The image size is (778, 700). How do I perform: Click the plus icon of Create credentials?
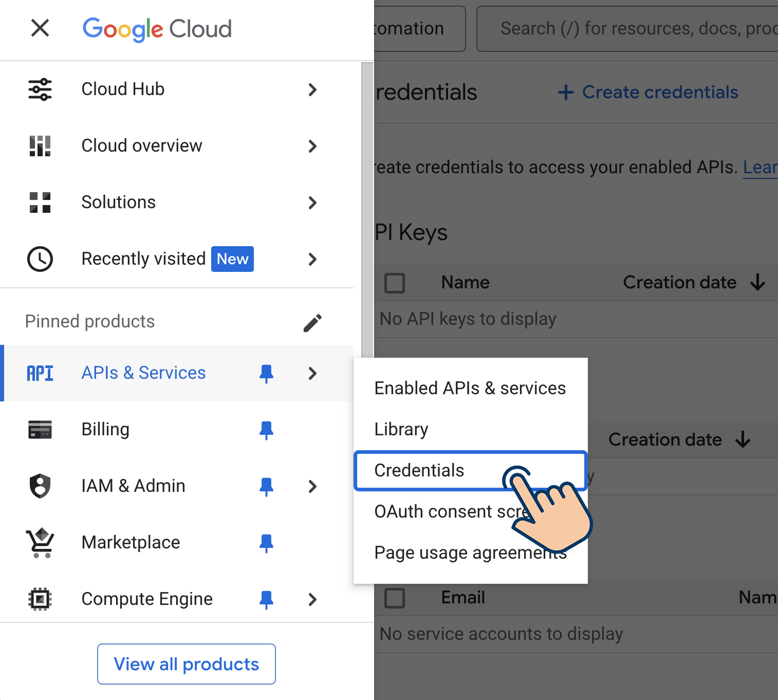[566, 93]
